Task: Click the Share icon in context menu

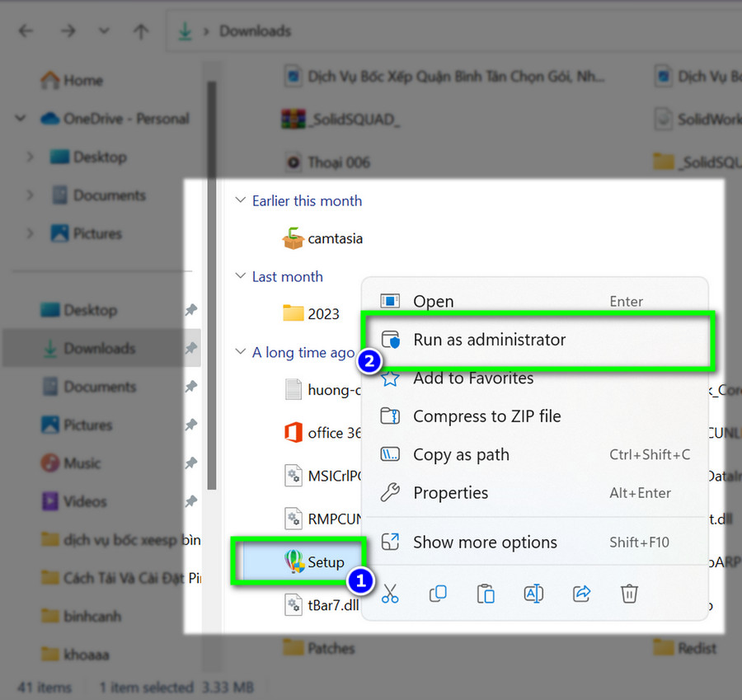Action: [581, 593]
